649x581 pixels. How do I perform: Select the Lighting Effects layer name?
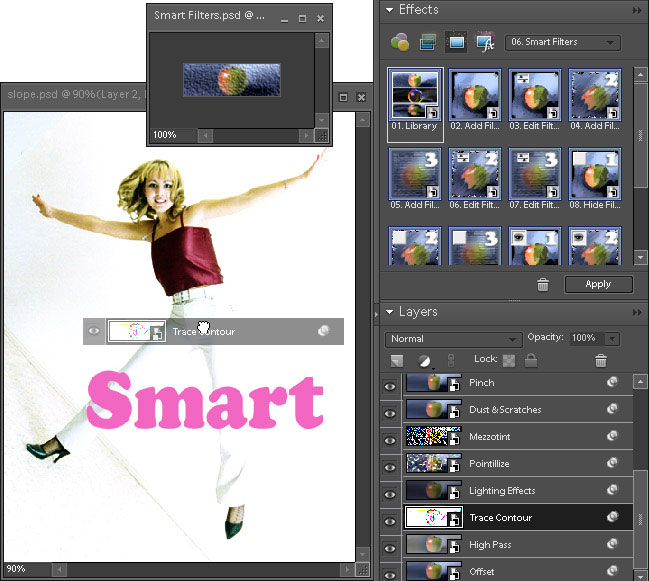pos(502,491)
